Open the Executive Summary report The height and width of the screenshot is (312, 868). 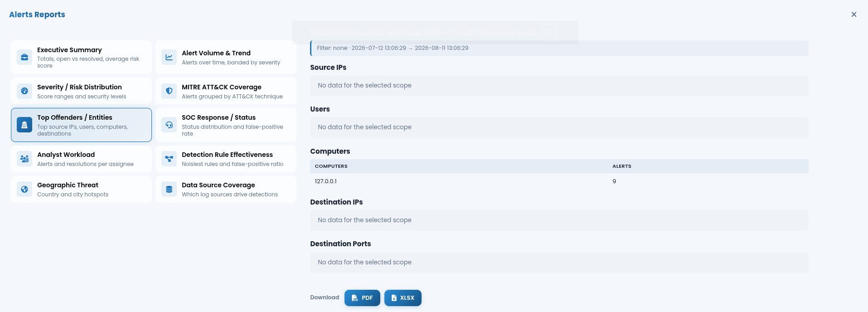pos(81,57)
